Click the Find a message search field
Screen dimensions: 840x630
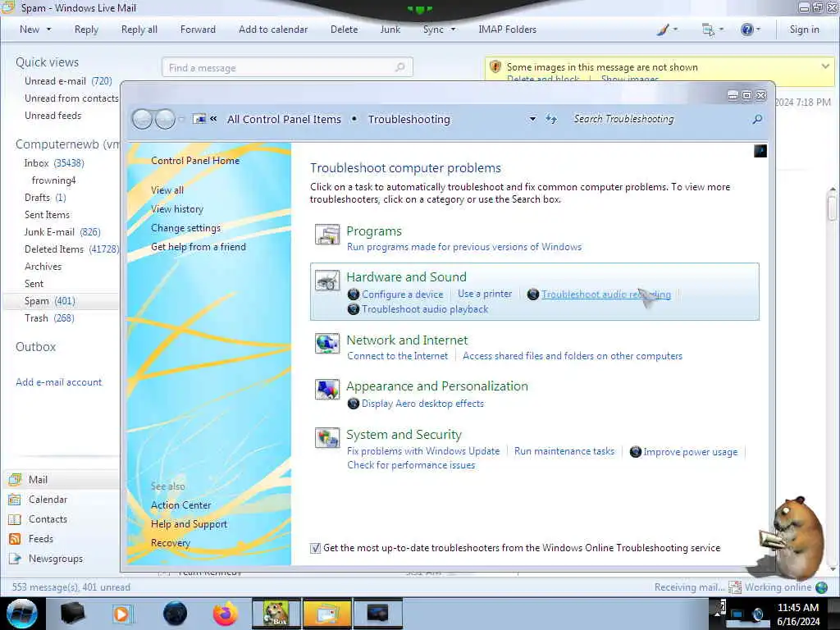click(x=287, y=67)
